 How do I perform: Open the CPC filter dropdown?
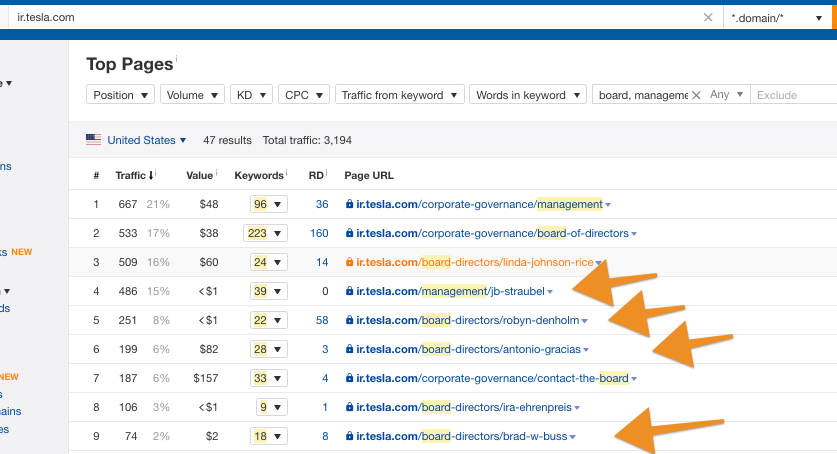304,95
